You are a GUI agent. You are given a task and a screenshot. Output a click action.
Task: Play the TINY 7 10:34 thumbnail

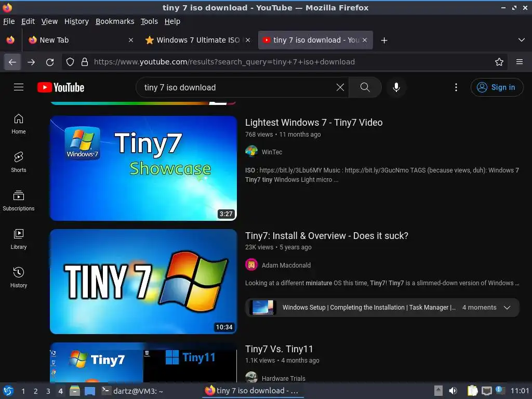point(143,282)
